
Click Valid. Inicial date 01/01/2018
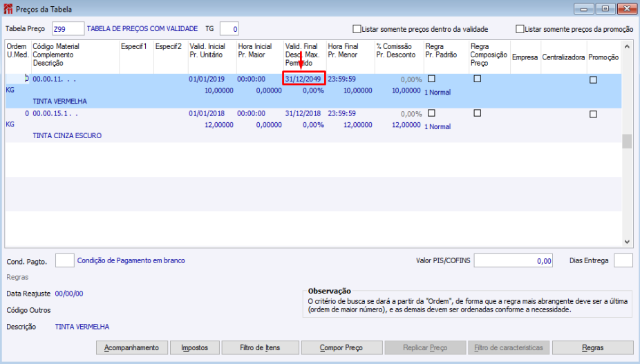click(x=207, y=113)
